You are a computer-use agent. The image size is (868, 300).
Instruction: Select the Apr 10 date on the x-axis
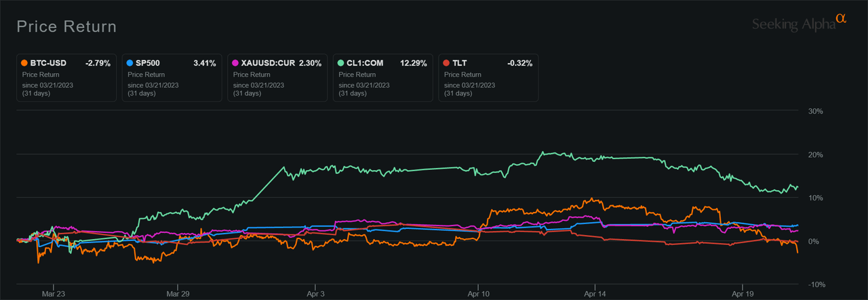478,295
